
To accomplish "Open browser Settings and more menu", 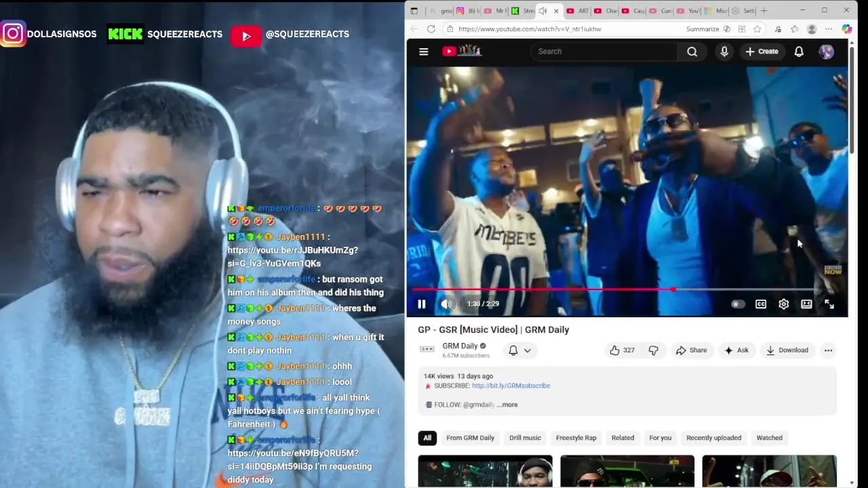I will pos(829,29).
